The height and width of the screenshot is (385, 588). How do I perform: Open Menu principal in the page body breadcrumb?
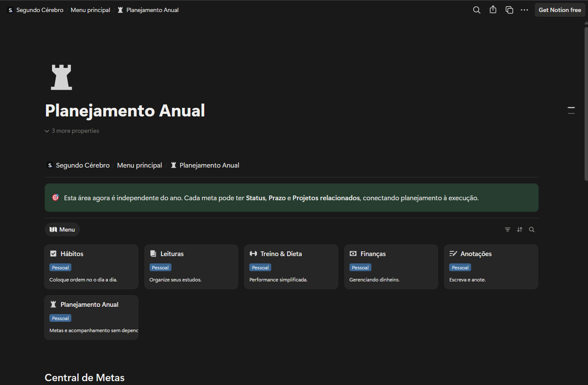[140, 165]
